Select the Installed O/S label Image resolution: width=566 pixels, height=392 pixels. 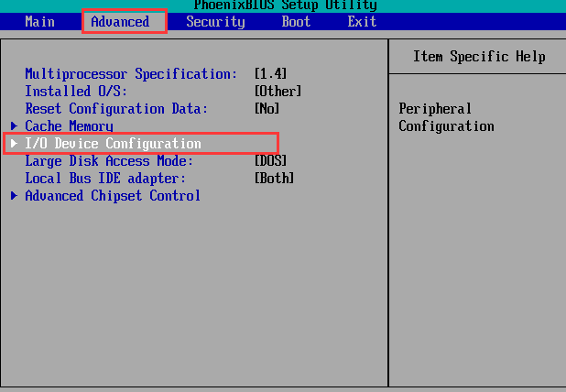tap(76, 92)
